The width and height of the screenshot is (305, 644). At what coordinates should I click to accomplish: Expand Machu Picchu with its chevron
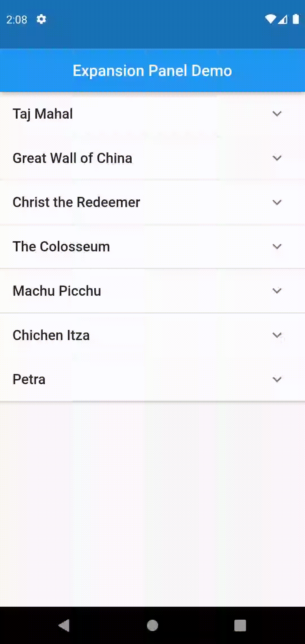[277, 291]
